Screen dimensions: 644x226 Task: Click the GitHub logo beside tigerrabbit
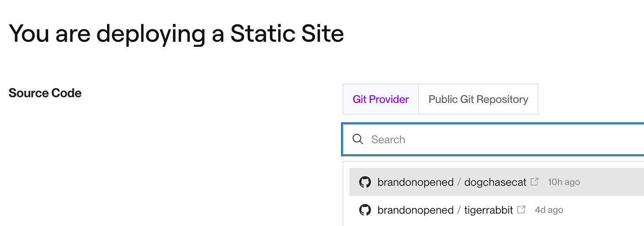pyautogui.click(x=365, y=210)
